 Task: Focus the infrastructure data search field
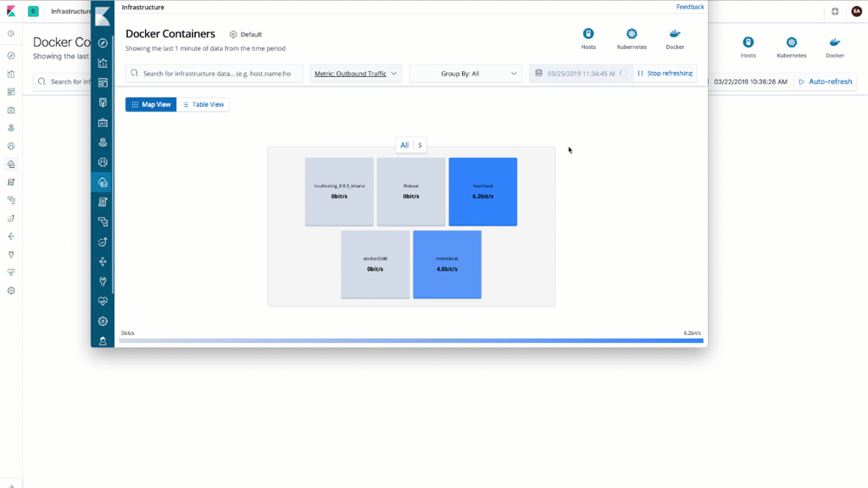tap(214, 73)
